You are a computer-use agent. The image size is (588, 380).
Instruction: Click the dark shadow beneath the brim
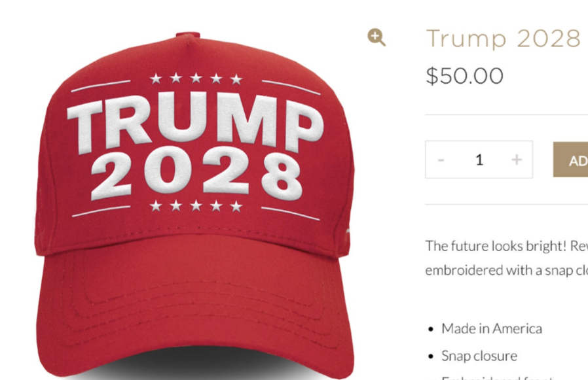tap(202, 364)
